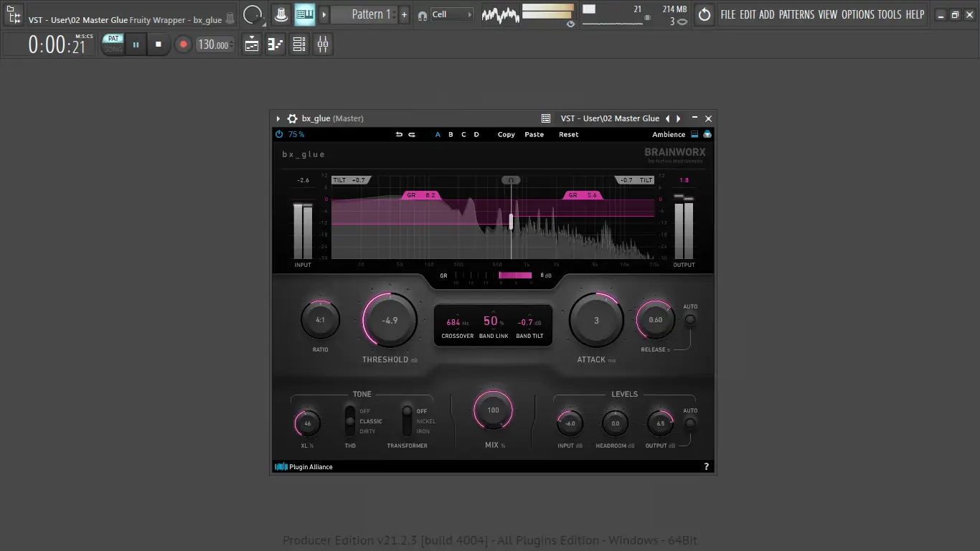Bypass bx_glue with the power icon
Viewport: 980px width, 551px height.
(278, 134)
